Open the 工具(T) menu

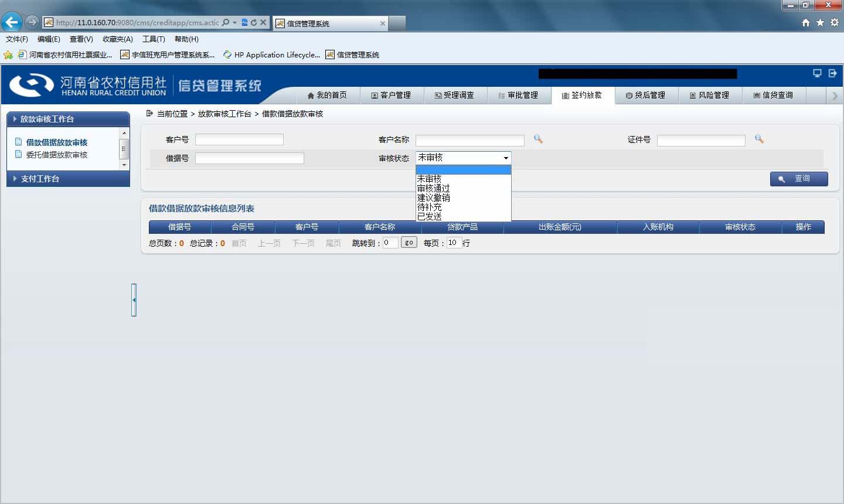pos(154,39)
